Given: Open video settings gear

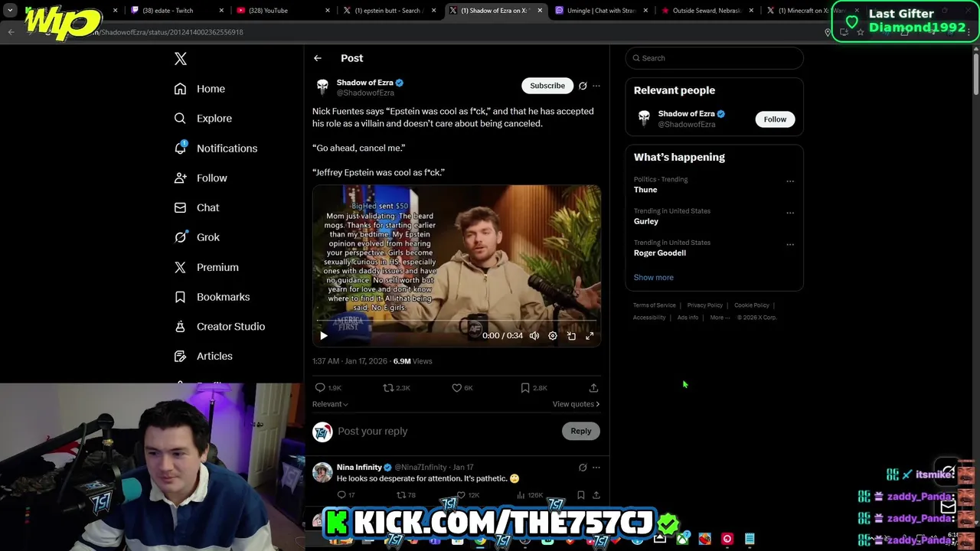Looking at the screenshot, I should 553,335.
